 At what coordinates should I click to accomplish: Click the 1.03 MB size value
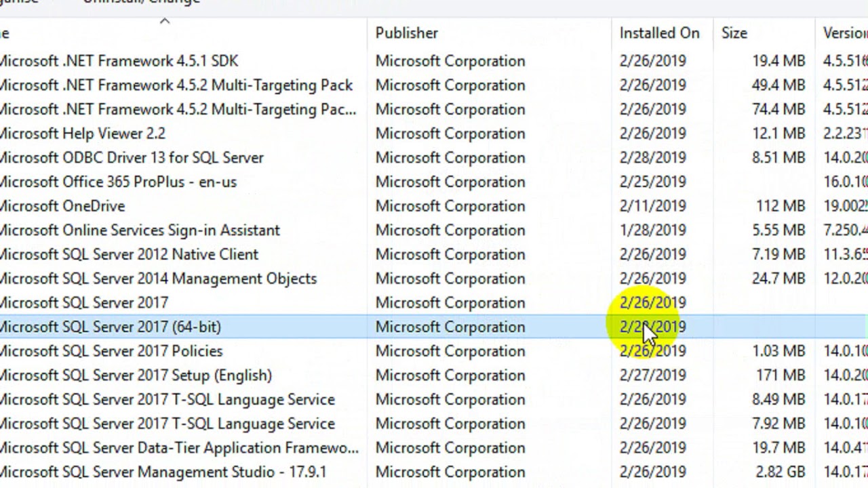(x=778, y=351)
